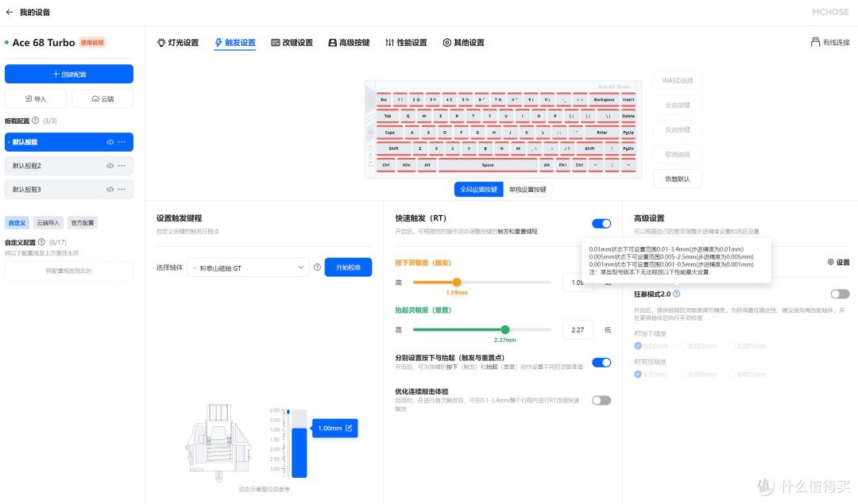Click the 恢复默认 restore default button

678,179
